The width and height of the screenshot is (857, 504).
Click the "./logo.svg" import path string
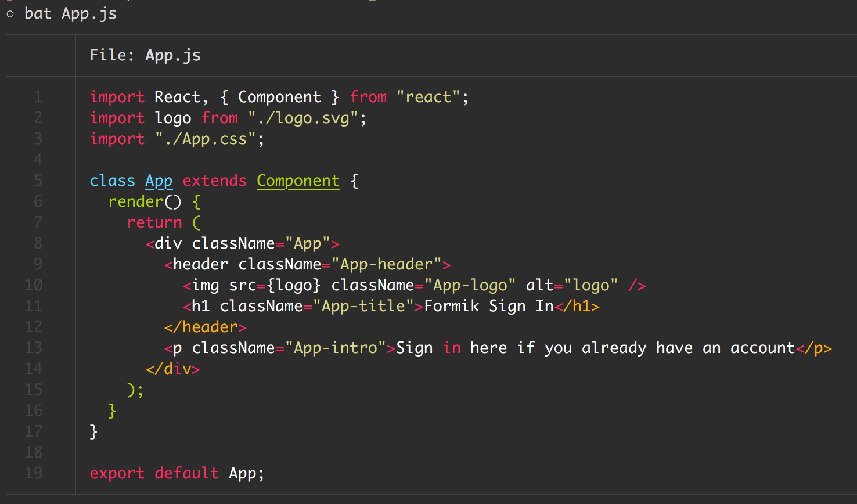click(x=307, y=118)
